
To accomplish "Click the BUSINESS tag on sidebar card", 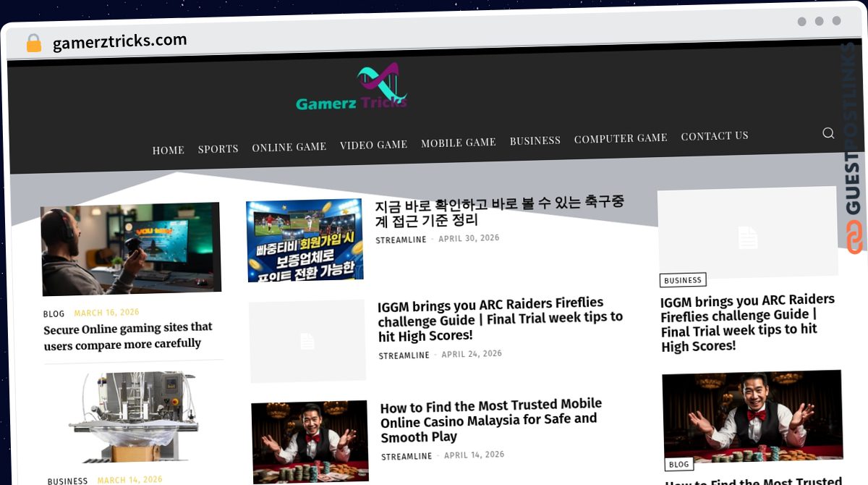I will tap(683, 280).
